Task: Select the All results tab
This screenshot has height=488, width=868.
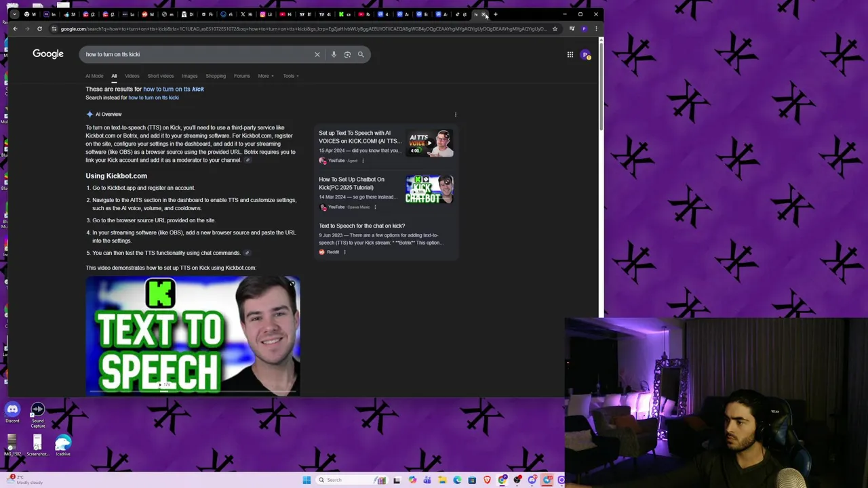Action: click(x=114, y=76)
